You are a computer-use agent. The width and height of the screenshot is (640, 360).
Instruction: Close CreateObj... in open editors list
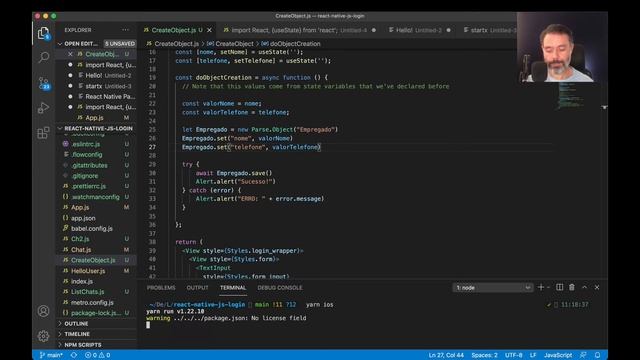pyautogui.click(x=70, y=54)
